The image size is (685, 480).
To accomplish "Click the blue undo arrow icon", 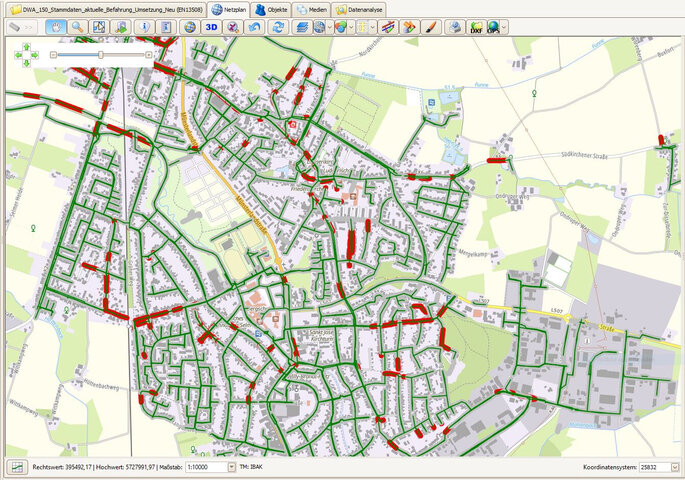I will tap(255, 27).
